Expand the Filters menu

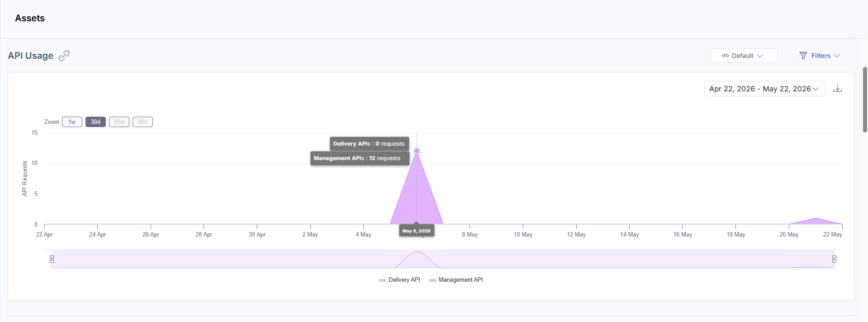[x=820, y=56]
